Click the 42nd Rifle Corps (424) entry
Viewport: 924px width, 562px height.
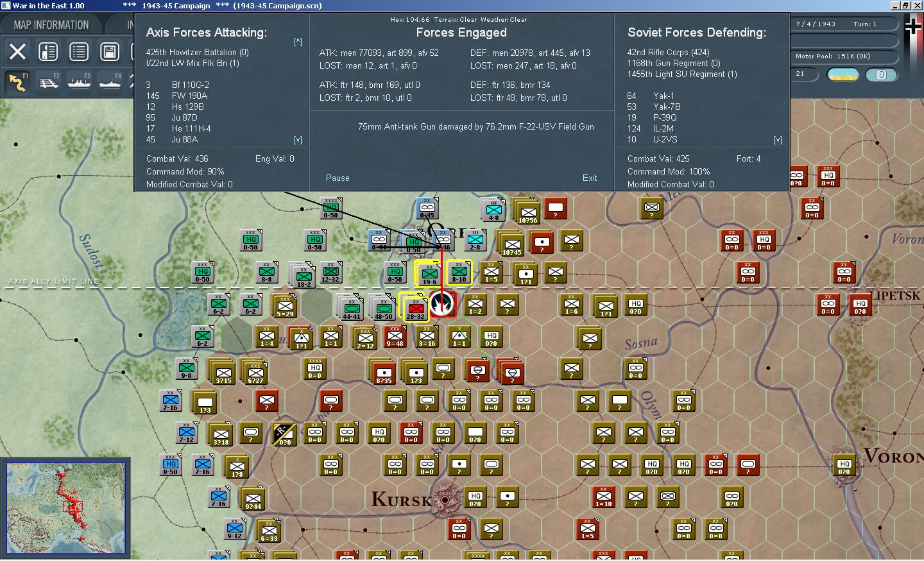click(x=669, y=52)
